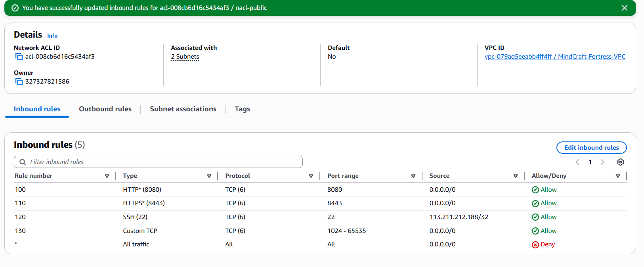Dismiss the green success notification
This screenshot has height=267, width=644.
pos(624,8)
